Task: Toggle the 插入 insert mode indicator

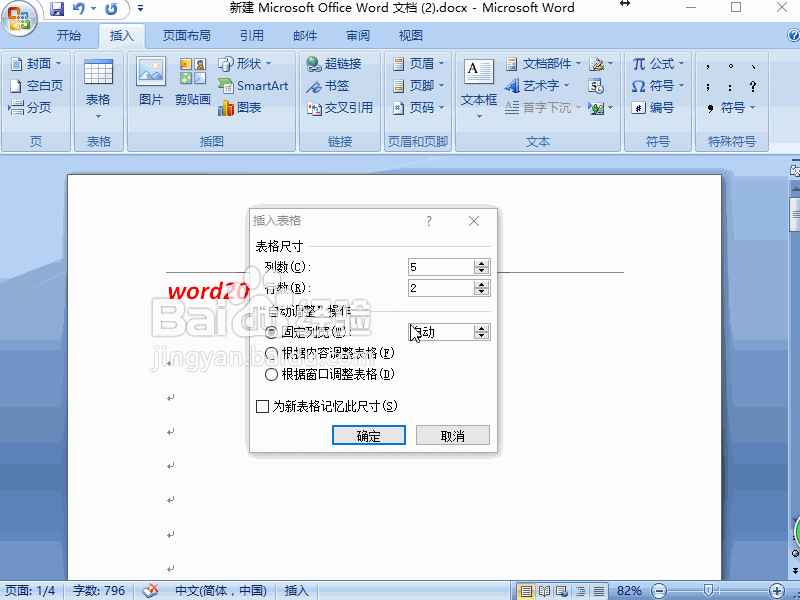Action: (x=296, y=591)
